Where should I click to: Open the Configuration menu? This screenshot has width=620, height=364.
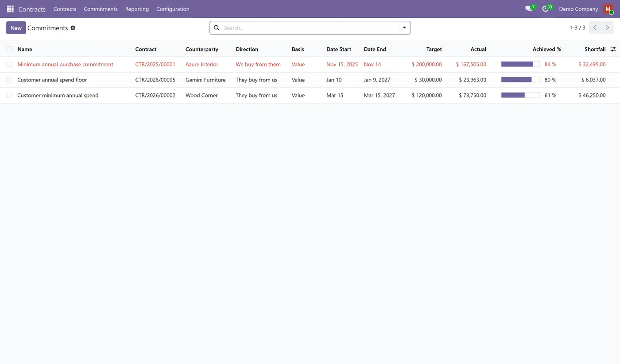tap(173, 9)
